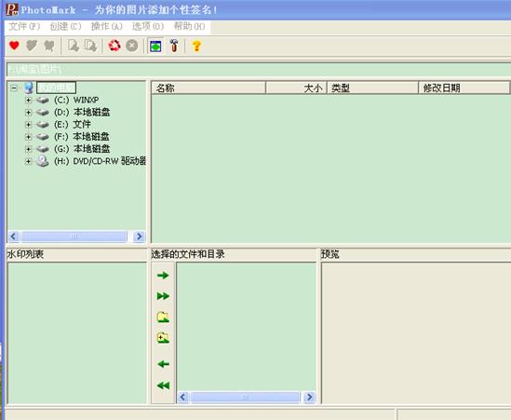This screenshot has height=420, width=511.
Task: Open the 帮助(H) menu
Action: coord(189,26)
